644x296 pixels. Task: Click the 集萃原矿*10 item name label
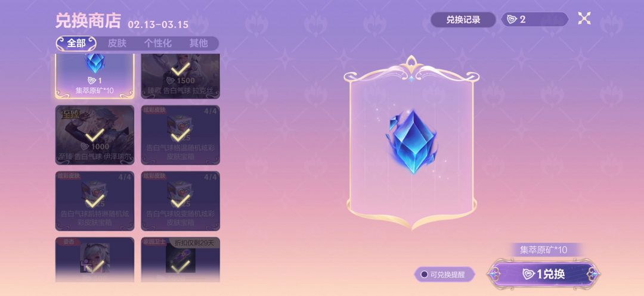coord(543,250)
